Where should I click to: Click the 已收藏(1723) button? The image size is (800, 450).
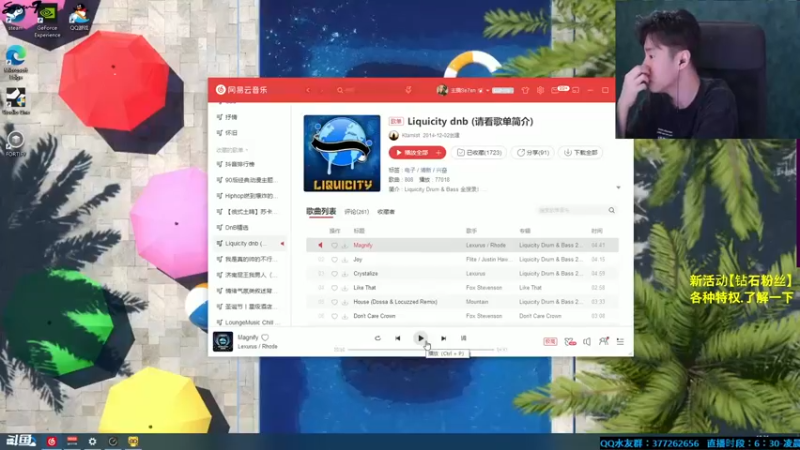[x=479, y=153]
